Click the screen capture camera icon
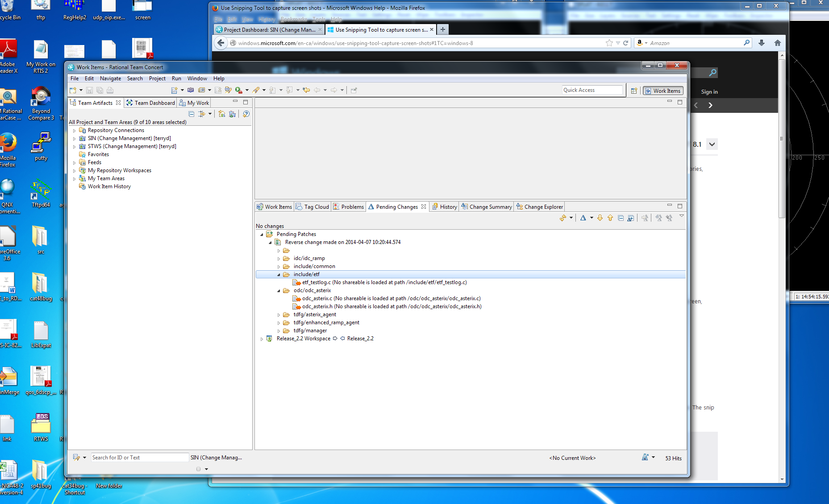Screen dimensions: 829x504 191,90
